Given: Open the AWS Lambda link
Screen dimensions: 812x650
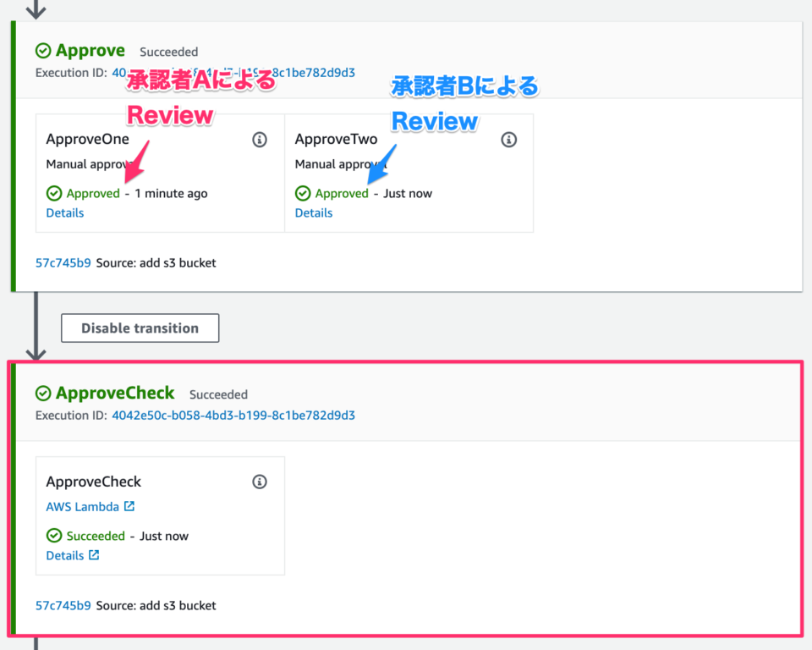Looking at the screenshot, I should (82, 507).
